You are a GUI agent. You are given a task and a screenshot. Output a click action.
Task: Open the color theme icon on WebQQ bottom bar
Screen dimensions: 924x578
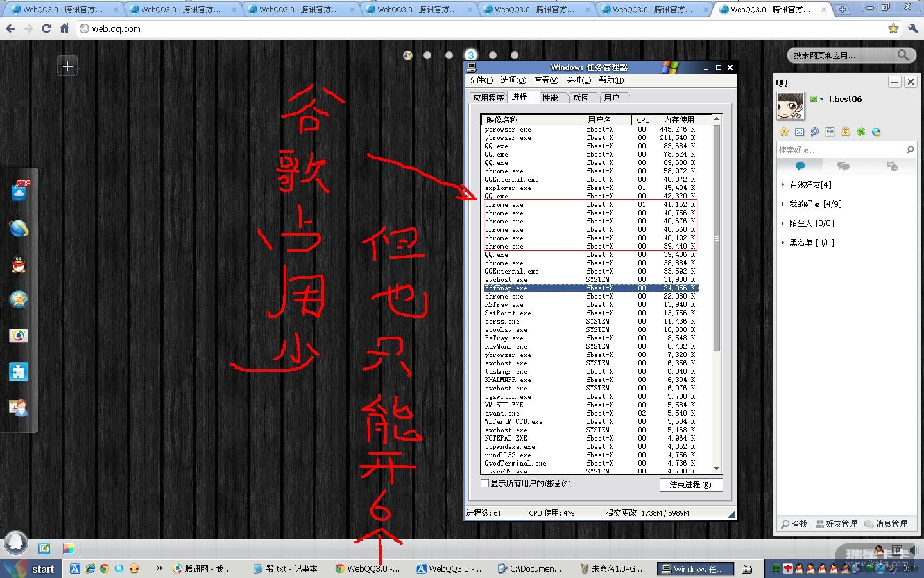tap(69, 548)
